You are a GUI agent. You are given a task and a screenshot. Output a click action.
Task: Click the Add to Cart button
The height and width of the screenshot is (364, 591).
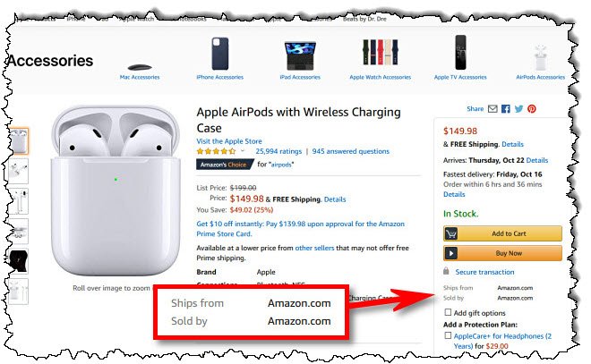pos(502,233)
